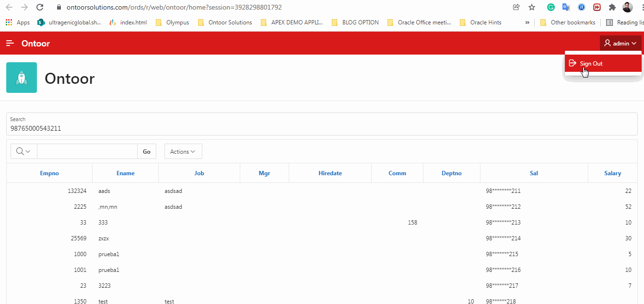Viewport: 644px width, 304px height.
Task: Open the Ontoor navigation hamburger menu
Action: coord(10,43)
